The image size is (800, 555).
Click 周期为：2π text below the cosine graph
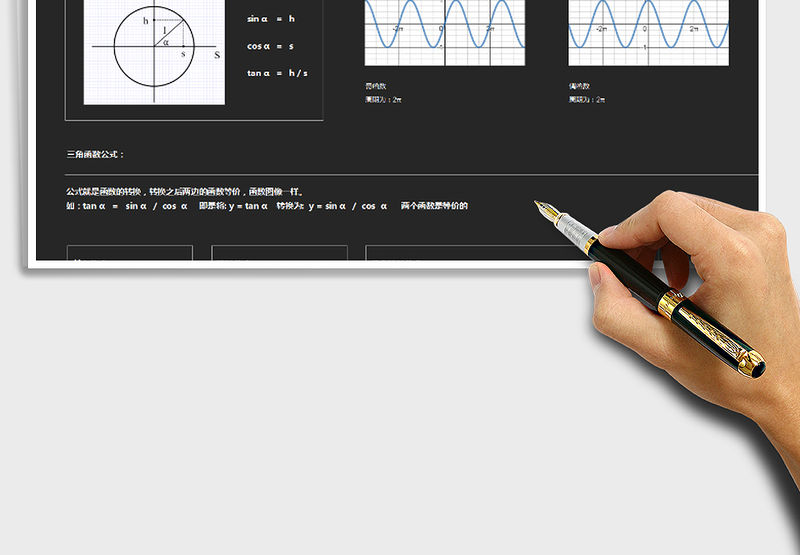[587, 100]
